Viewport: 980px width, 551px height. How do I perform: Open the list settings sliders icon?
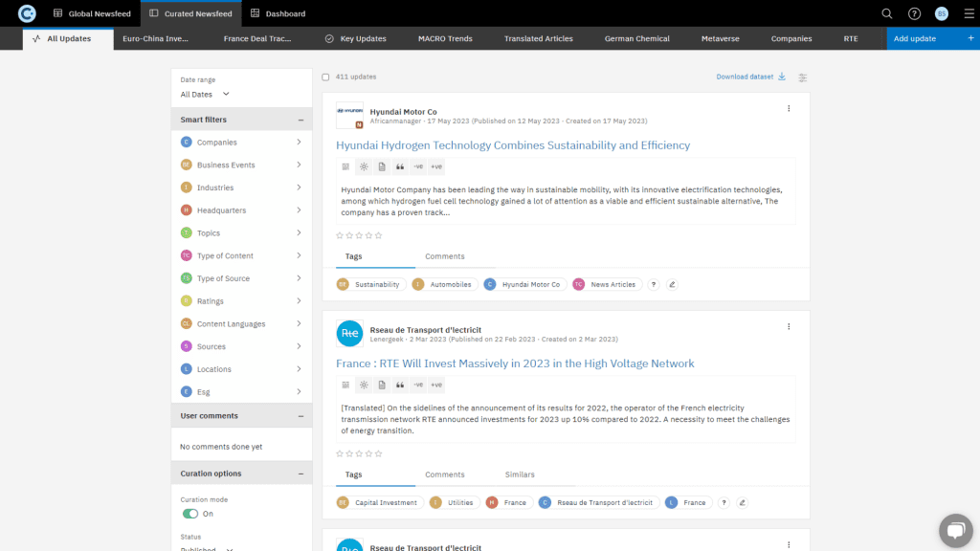pyautogui.click(x=803, y=77)
